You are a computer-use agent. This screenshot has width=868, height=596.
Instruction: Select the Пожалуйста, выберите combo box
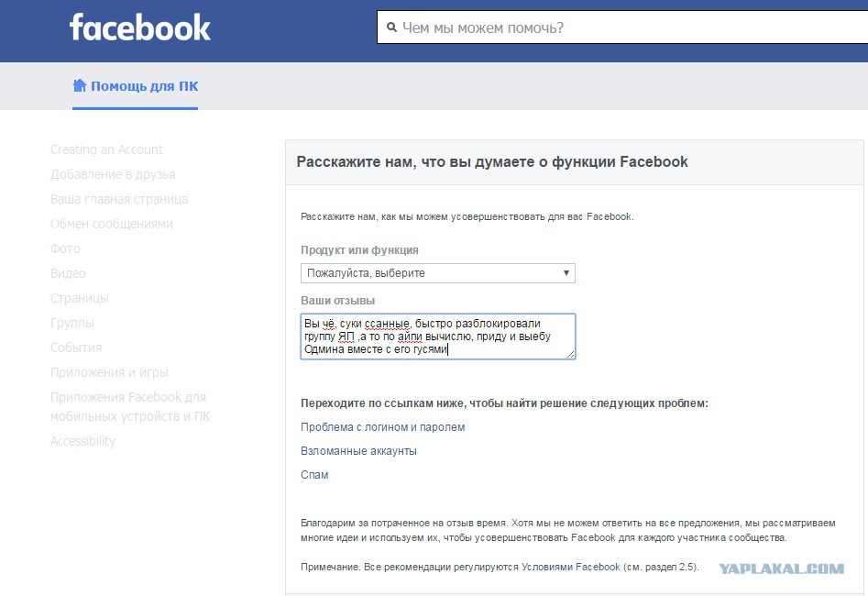[x=438, y=273]
